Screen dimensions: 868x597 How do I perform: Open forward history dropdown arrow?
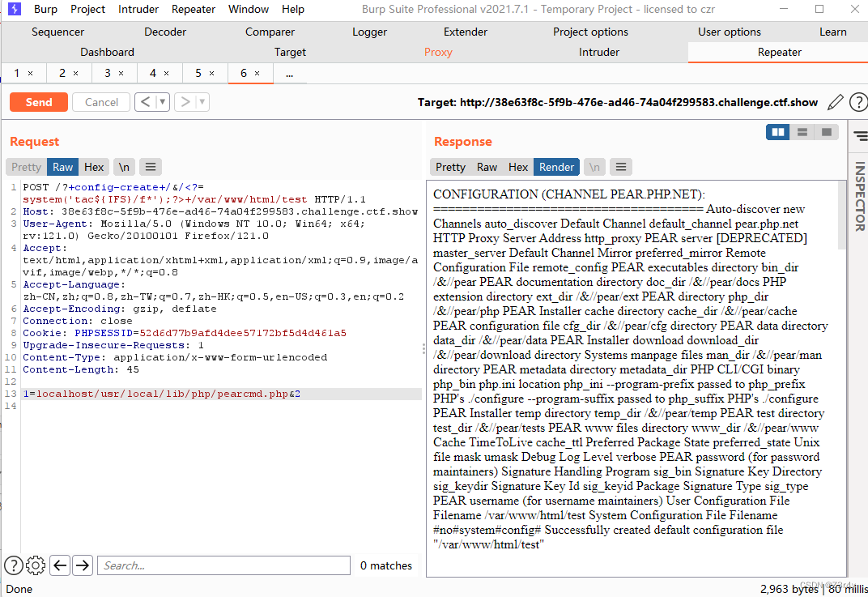click(x=202, y=102)
